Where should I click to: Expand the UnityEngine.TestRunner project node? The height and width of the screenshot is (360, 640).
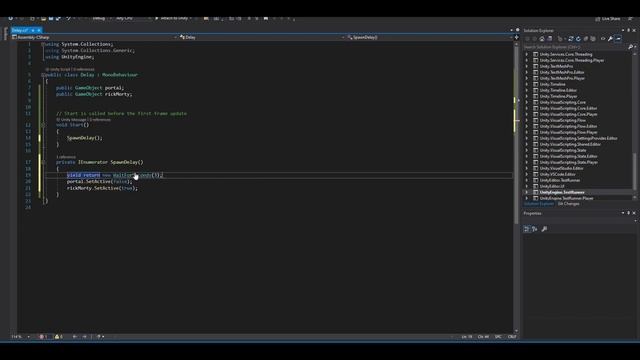(527, 192)
